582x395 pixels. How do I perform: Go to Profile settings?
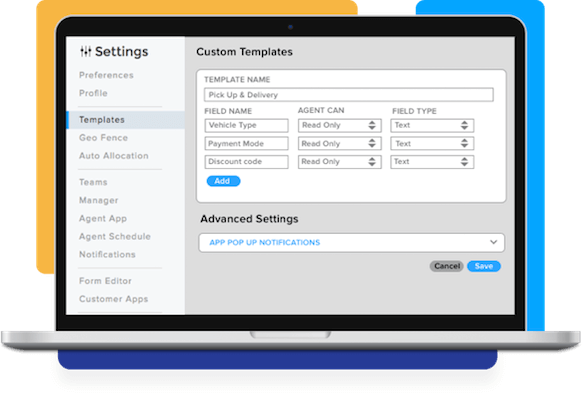93,93
